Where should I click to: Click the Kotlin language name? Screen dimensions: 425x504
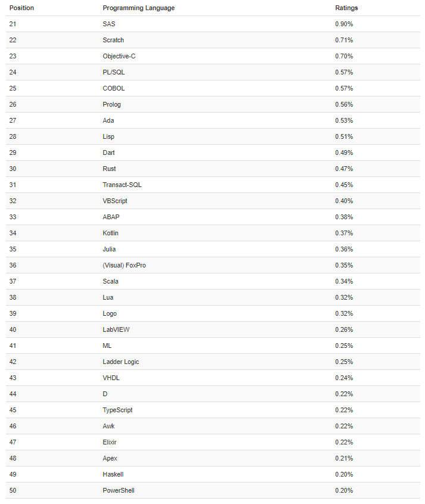coord(111,233)
